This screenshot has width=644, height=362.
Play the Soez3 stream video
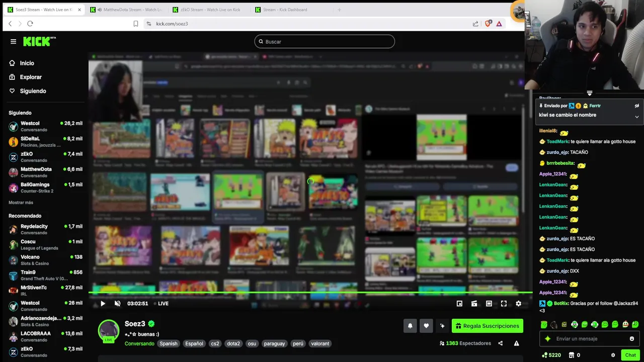point(103,304)
